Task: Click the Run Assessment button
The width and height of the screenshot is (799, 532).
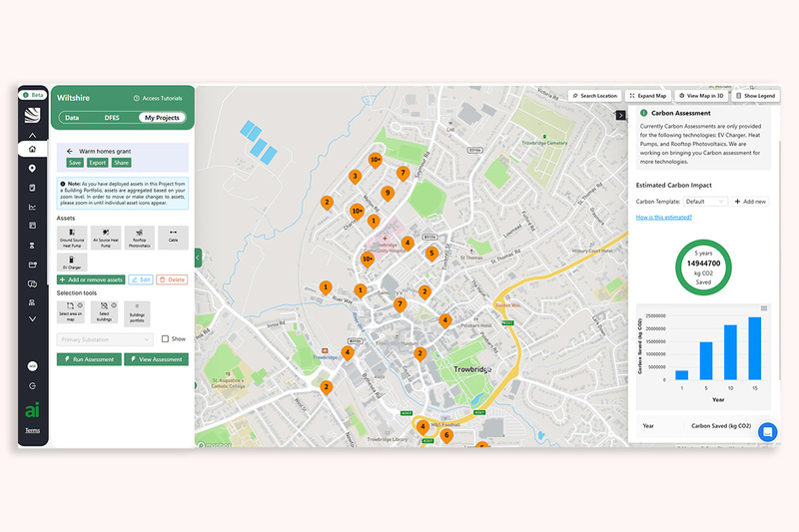Action: pyautogui.click(x=89, y=359)
